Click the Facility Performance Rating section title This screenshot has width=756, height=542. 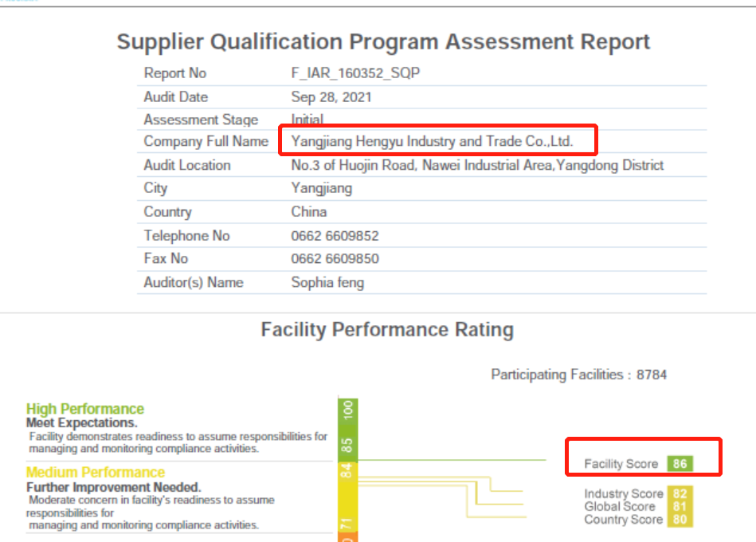(x=387, y=330)
